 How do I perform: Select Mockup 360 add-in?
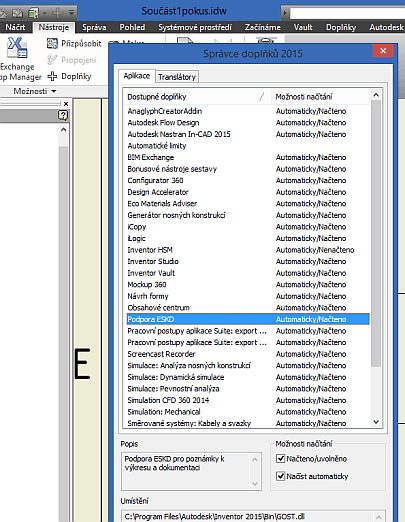click(x=247, y=284)
